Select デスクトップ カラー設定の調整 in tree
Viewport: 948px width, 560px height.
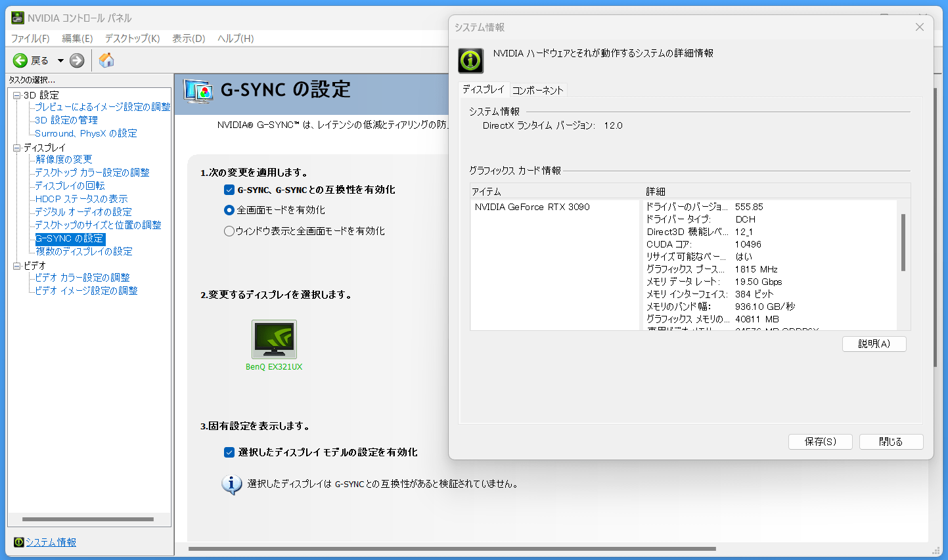(x=92, y=173)
